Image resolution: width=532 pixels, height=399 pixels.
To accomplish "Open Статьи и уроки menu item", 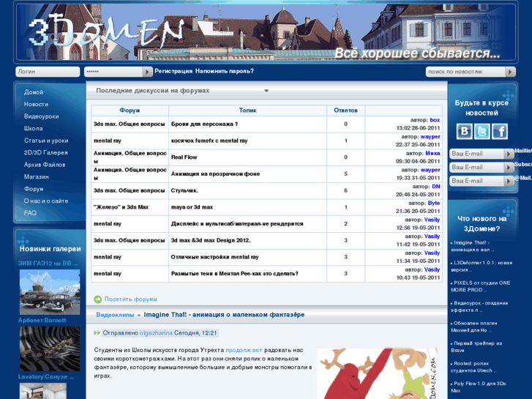I will pyautogui.click(x=46, y=141).
